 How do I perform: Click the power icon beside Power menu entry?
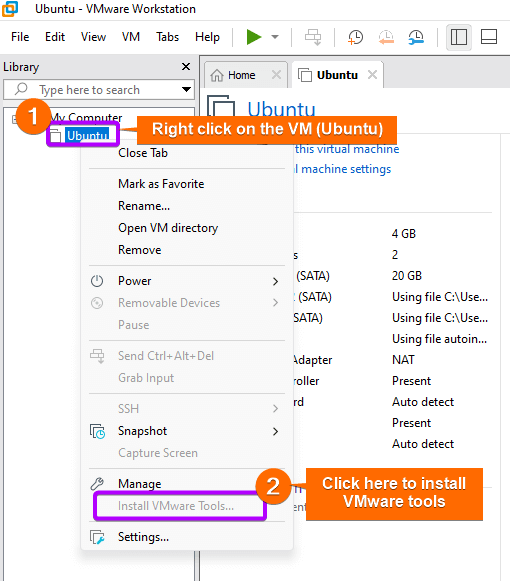pyautogui.click(x=97, y=281)
